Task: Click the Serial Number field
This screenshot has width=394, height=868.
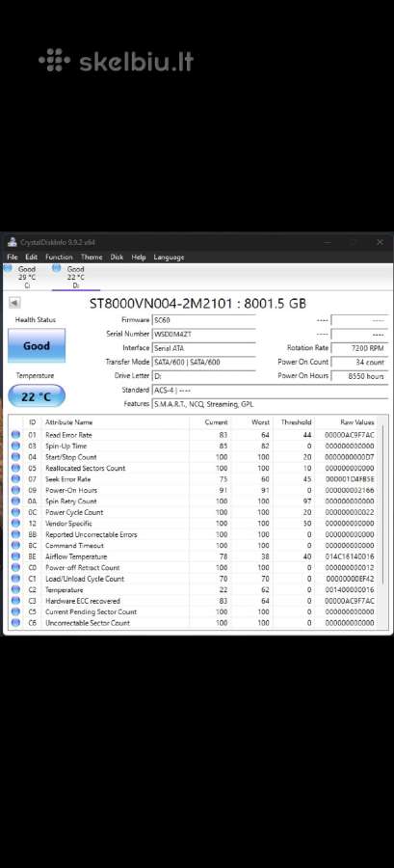Action: [203, 334]
